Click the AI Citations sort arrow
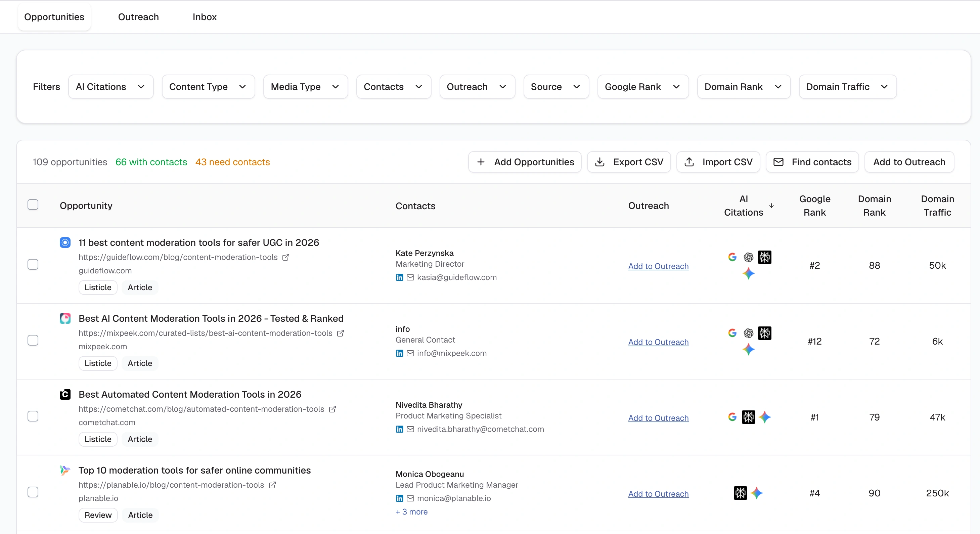This screenshot has width=980, height=534. (x=771, y=206)
